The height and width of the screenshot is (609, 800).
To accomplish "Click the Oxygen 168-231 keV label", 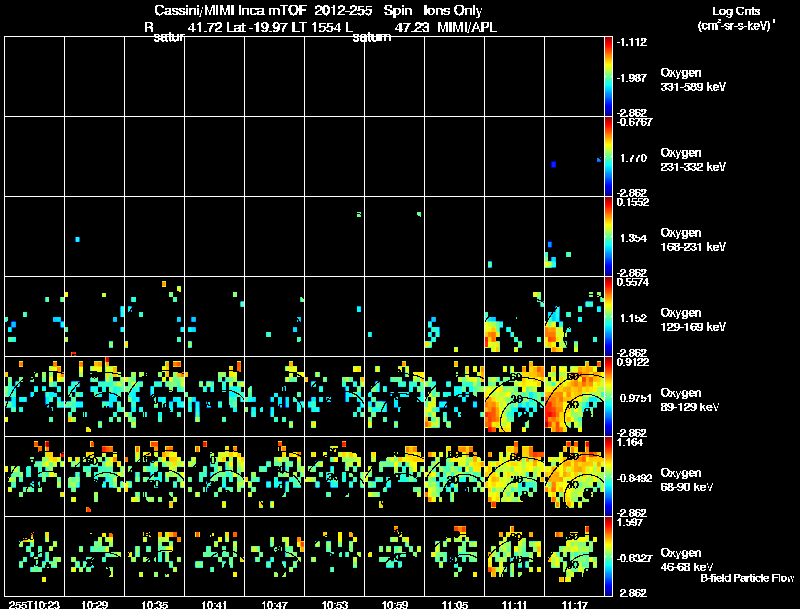I will point(693,240).
